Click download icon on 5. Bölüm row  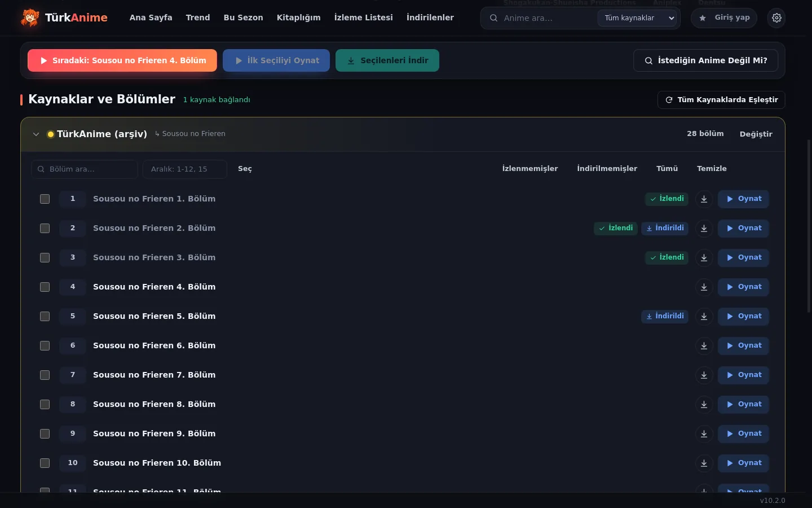[x=704, y=316]
